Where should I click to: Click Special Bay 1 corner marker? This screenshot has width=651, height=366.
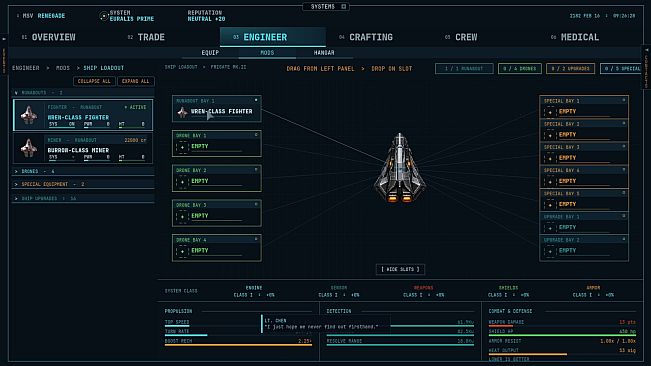point(624,100)
